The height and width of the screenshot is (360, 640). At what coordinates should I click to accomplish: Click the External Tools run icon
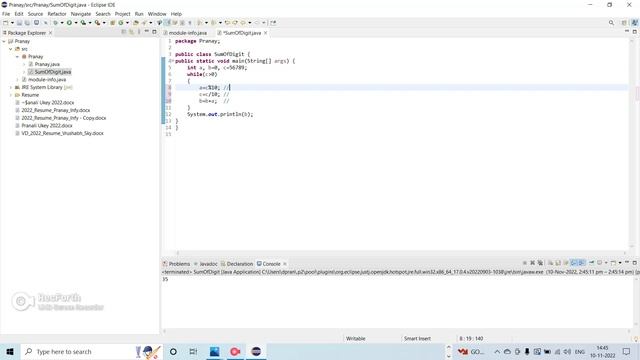pos(97,23)
